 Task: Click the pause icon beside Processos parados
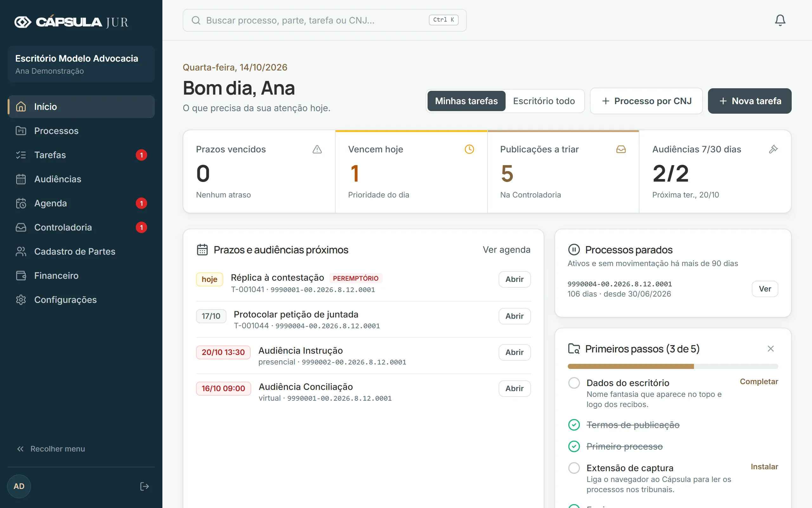(x=574, y=250)
